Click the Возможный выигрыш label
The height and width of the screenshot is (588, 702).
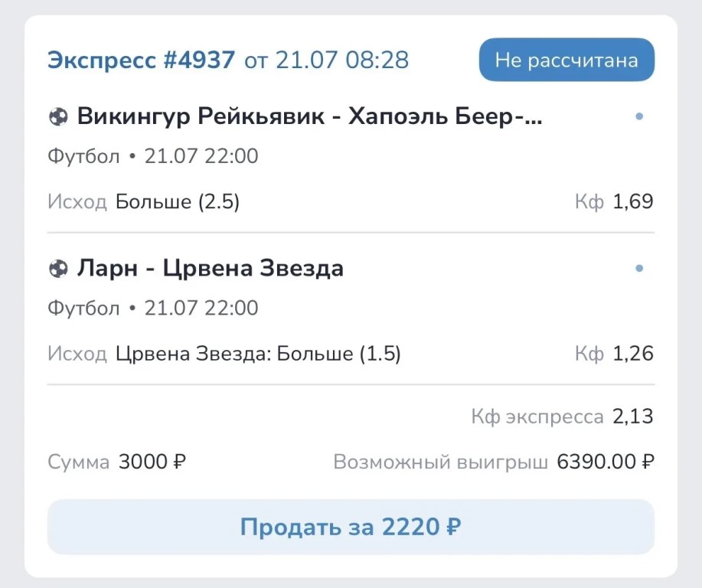coord(440,462)
